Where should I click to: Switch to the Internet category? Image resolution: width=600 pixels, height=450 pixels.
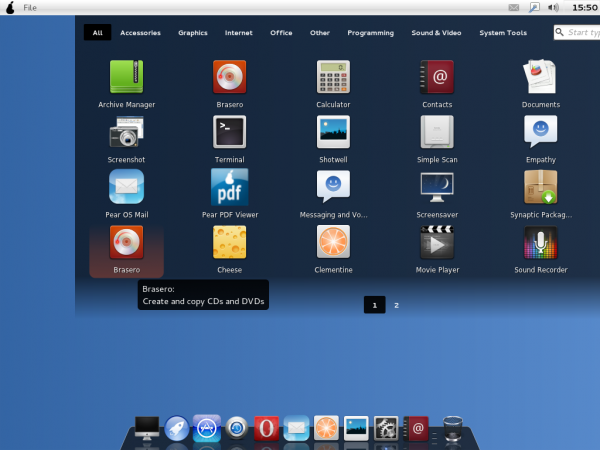click(x=239, y=33)
